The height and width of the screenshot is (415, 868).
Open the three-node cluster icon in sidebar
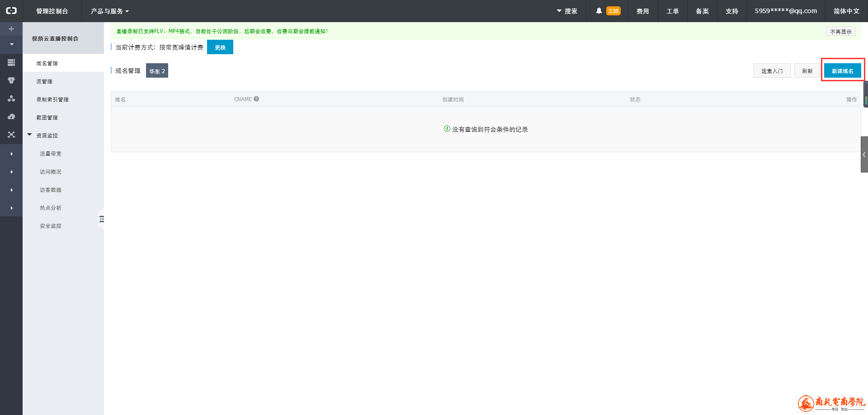point(11,98)
